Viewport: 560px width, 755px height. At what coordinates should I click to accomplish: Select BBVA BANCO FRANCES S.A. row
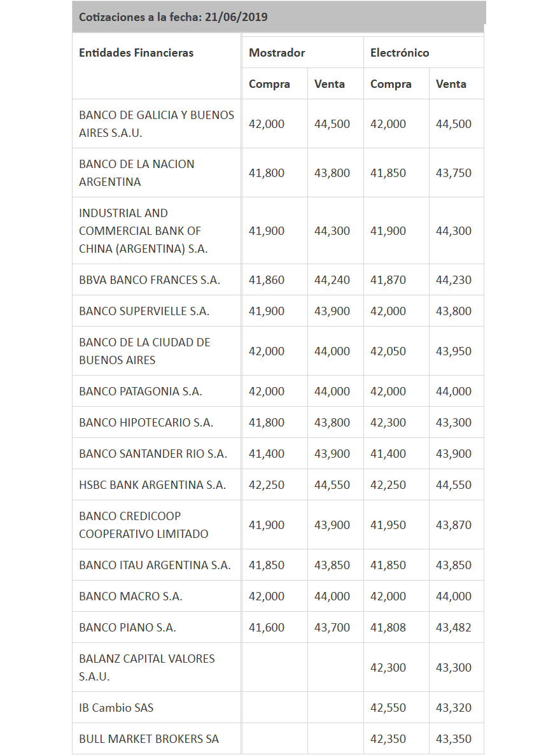[278, 279]
